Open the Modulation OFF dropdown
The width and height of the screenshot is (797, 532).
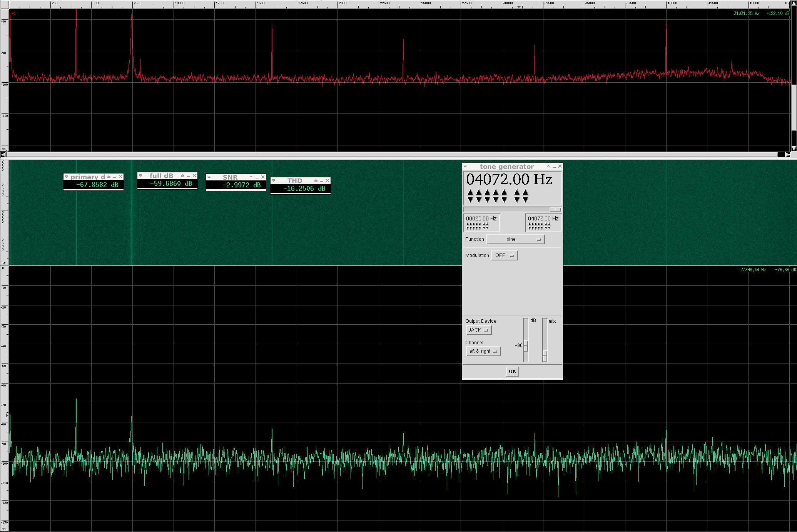click(x=505, y=255)
